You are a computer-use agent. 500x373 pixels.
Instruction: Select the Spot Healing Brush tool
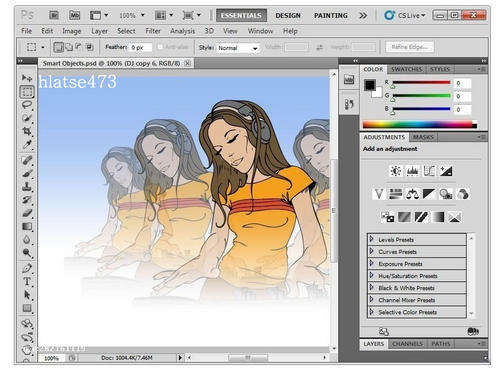[27, 160]
